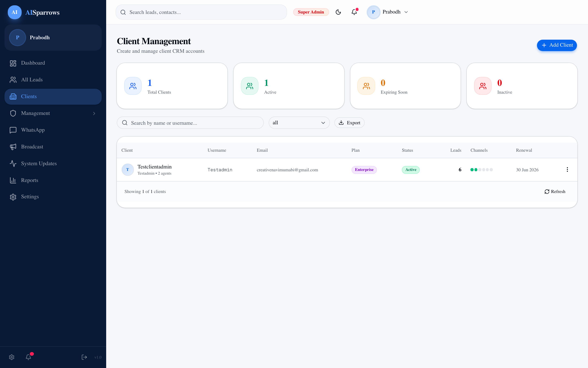
Task: Click the Export button
Action: point(349,123)
